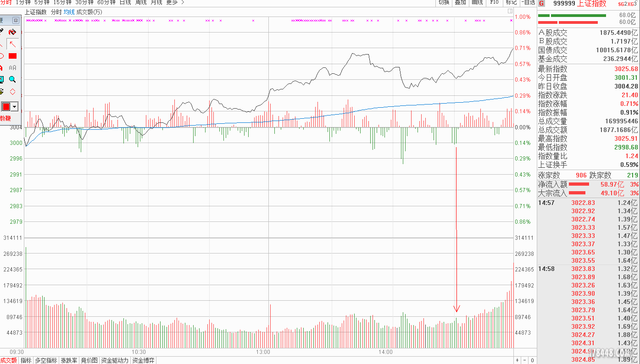
Task: Select the 资金博弈 bottom tab
Action: [143, 360]
